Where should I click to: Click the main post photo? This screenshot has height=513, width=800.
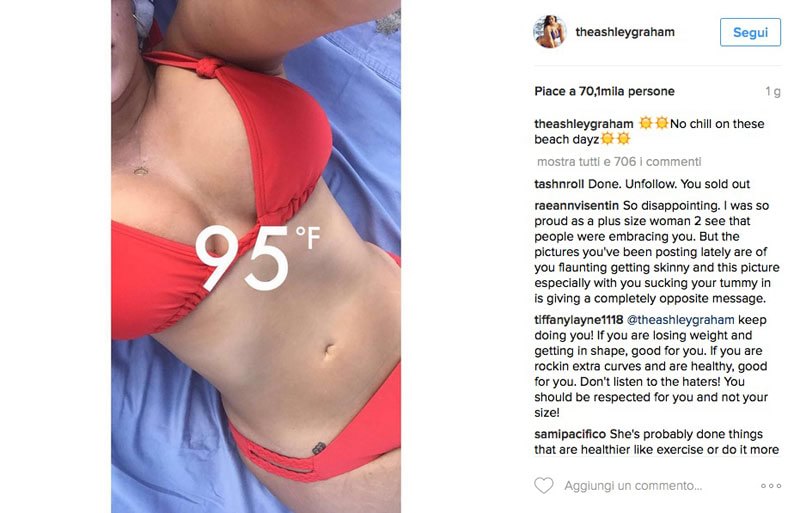(x=256, y=256)
